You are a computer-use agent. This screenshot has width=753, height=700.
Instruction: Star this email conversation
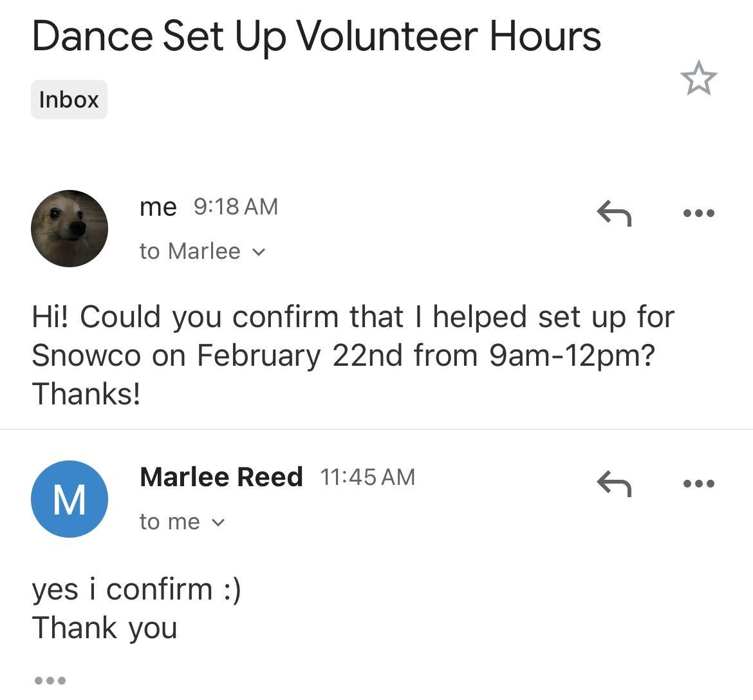[x=698, y=79]
